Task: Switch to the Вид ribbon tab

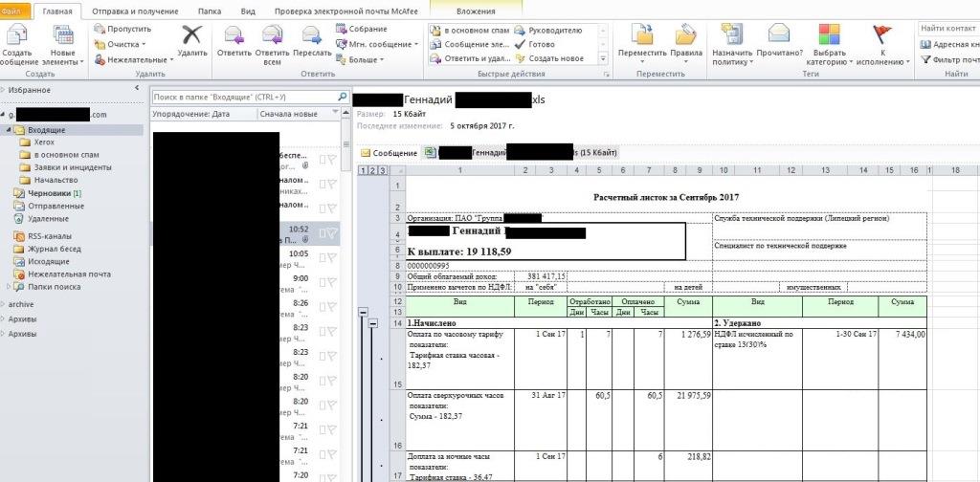Action: pyautogui.click(x=248, y=11)
